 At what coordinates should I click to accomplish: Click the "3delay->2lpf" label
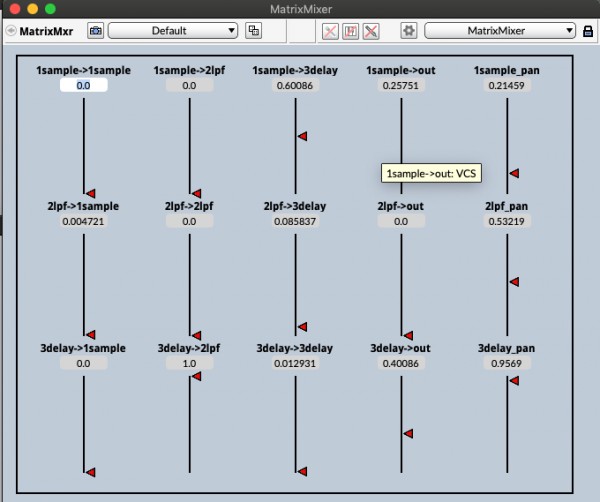189,348
